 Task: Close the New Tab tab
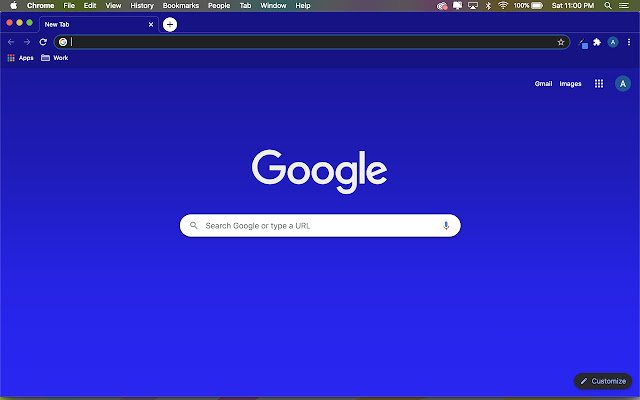[151, 24]
